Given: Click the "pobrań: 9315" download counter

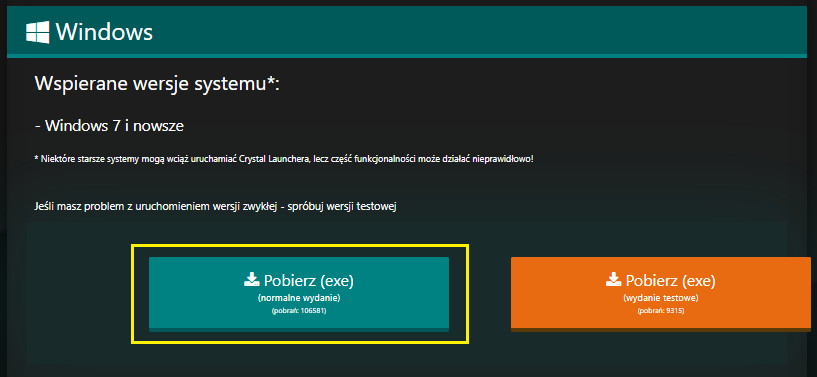Looking at the screenshot, I should pyautogui.click(x=661, y=311).
